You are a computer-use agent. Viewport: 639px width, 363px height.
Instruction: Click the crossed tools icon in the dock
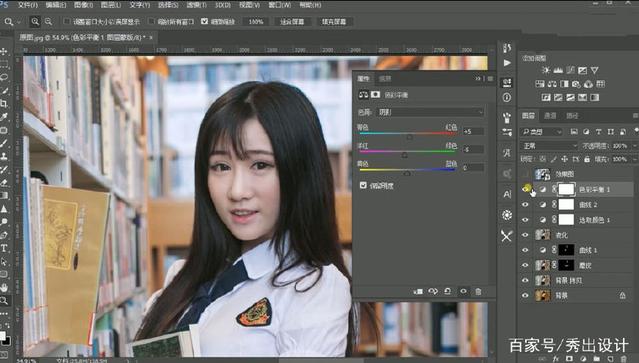coord(507,236)
